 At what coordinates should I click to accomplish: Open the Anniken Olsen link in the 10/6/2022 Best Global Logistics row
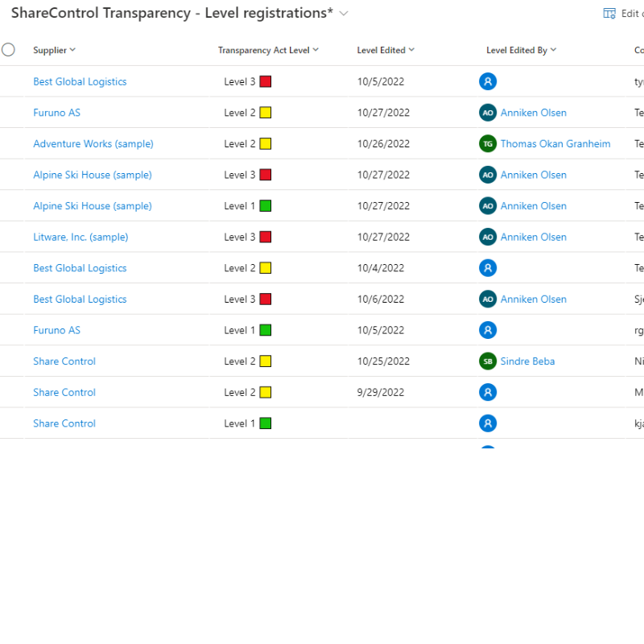(x=533, y=299)
